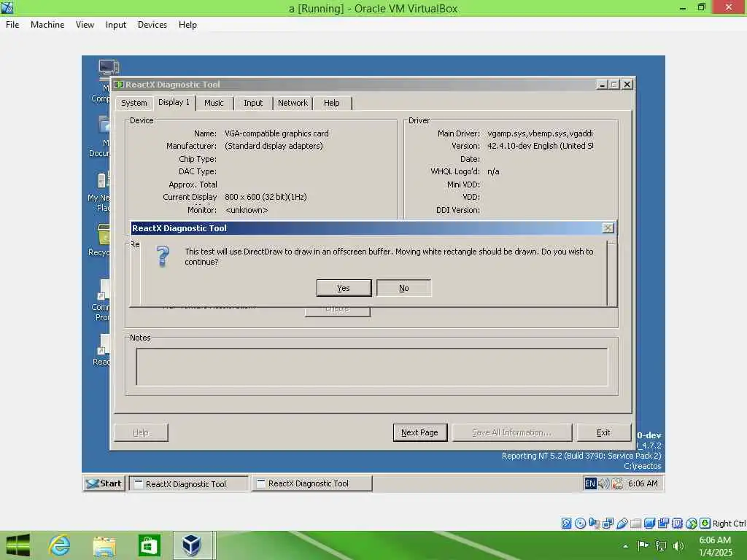
Task: Select the Display 1 tab
Action: click(x=174, y=102)
